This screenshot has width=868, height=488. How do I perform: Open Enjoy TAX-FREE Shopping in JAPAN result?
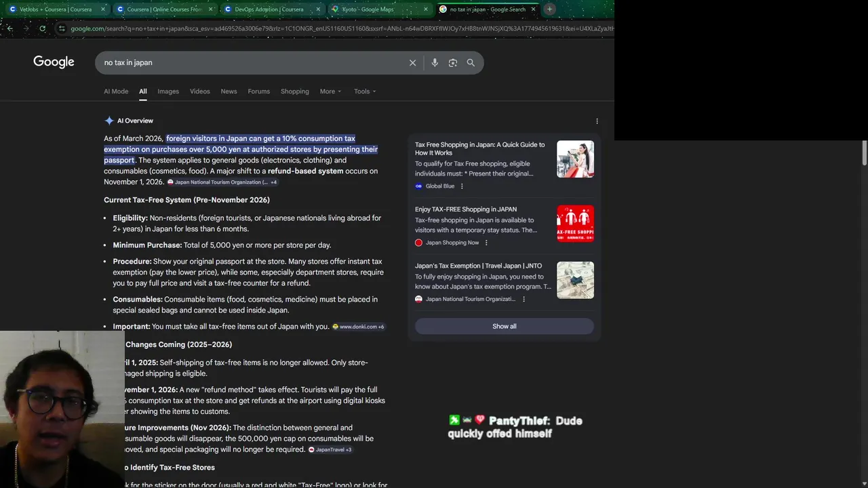point(466,209)
